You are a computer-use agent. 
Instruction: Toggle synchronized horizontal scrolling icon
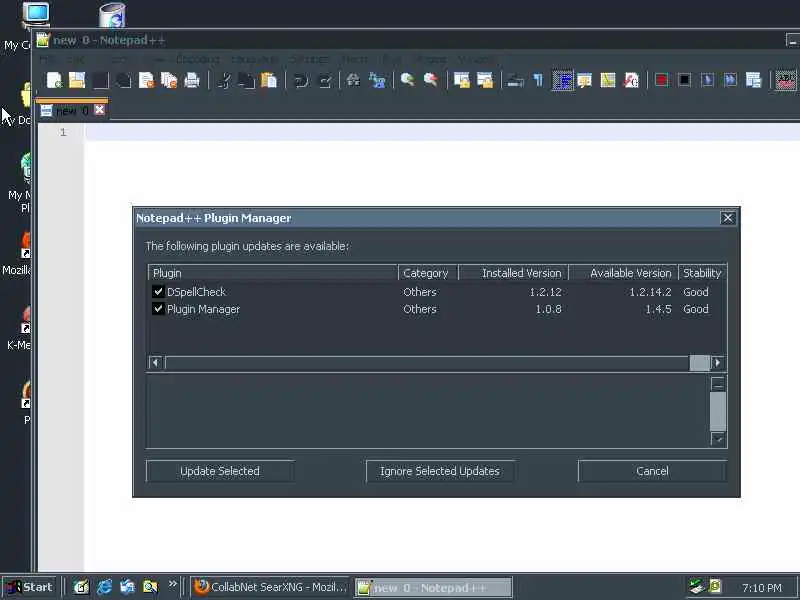[485, 80]
